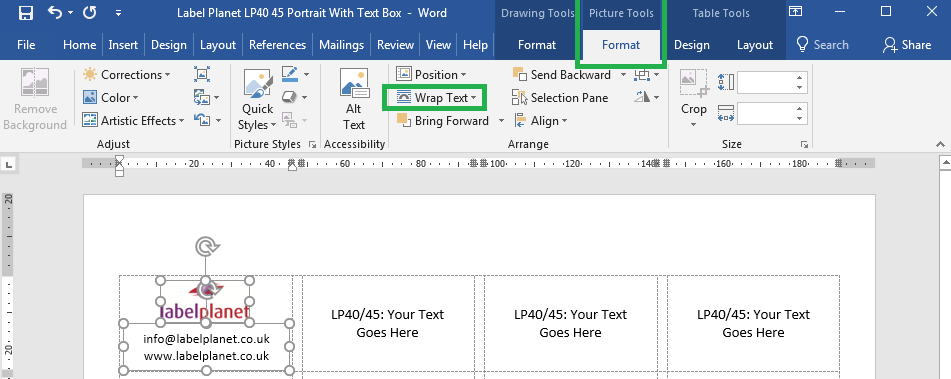This screenshot has width=951, height=379.
Task: Expand Artistic Effects options
Action: point(133,121)
